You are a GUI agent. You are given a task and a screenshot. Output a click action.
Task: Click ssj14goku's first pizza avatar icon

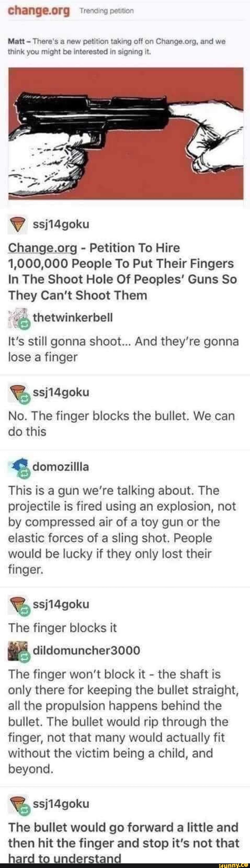(x=18, y=224)
